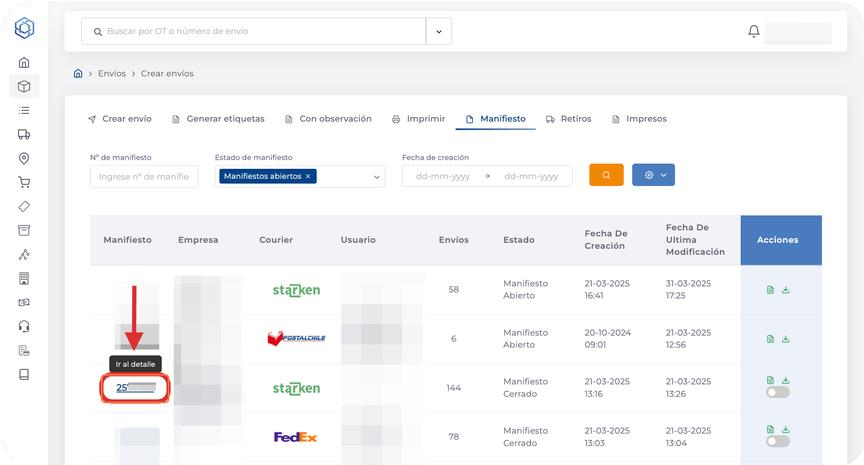The height and width of the screenshot is (465, 864).
Task: Open the notifications bell icon
Action: [754, 32]
